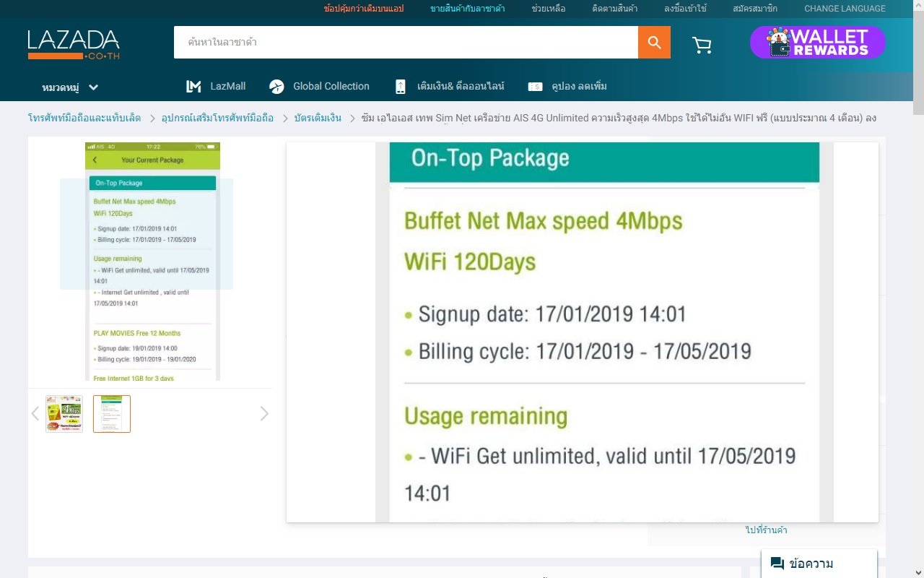Image resolution: width=924 pixels, height=578 pixels.
Task: Click the ช้อปคุ้มกว่าเดิมบนแอป link
Action: click(x=364, y=9)
